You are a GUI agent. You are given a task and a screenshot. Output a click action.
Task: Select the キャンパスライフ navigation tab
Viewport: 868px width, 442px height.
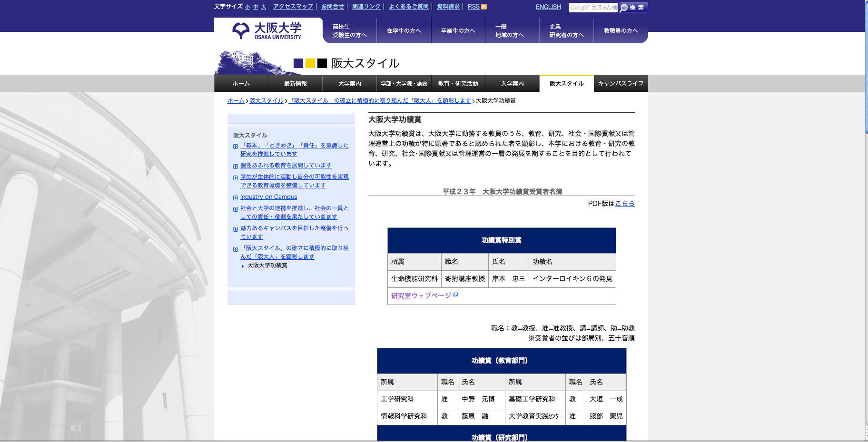tap(621, 84)
